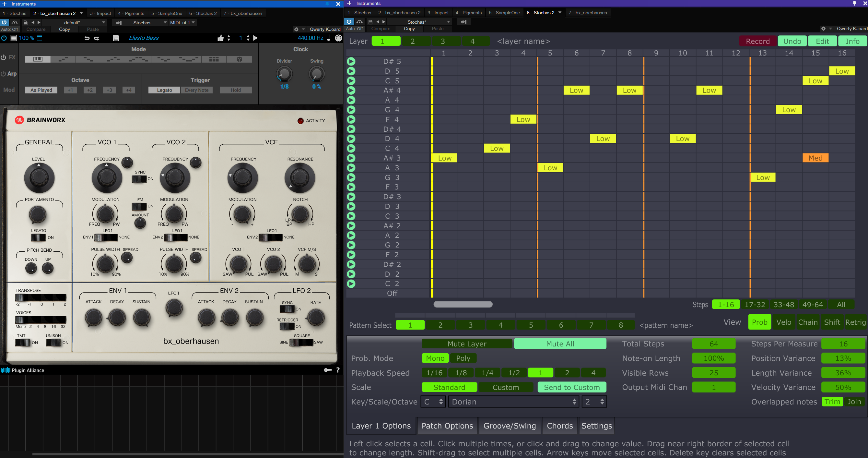Image resolution: width=868 pixels, height=458 pixels.
Task: Open the octave 2 dropdown
Action: coord(594,402)
